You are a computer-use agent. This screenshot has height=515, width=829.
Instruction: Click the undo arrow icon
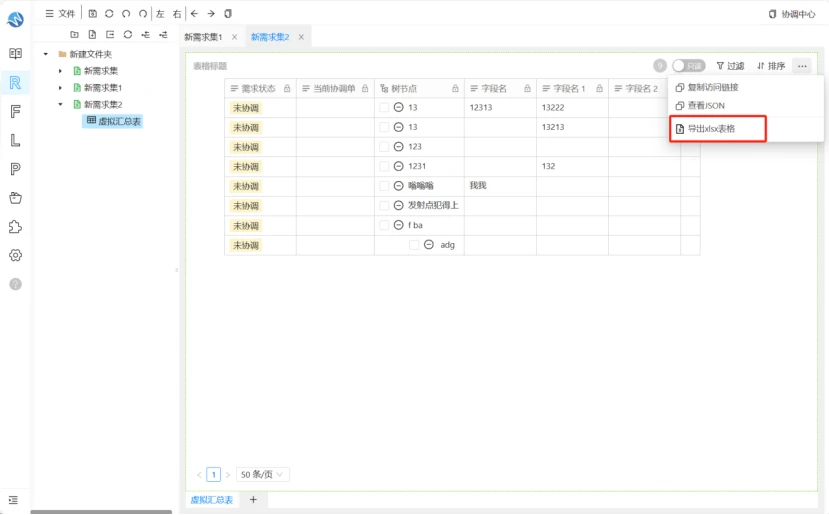coord(126,13)
